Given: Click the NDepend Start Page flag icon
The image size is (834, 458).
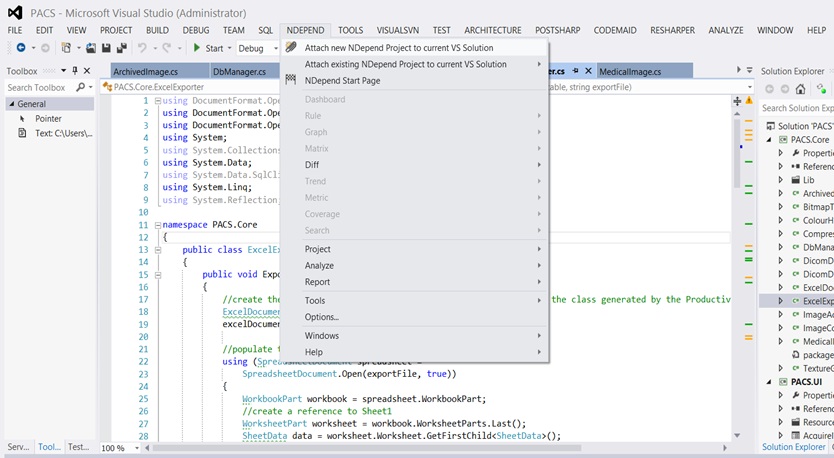Looking at the screenshot, I should point(290,80).
